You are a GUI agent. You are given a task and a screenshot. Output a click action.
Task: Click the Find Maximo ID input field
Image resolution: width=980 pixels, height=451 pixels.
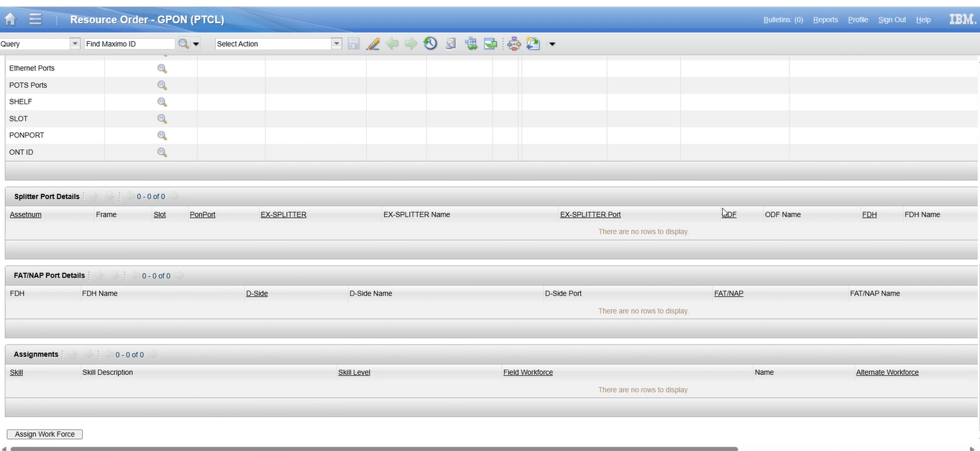tap(129, 44)
